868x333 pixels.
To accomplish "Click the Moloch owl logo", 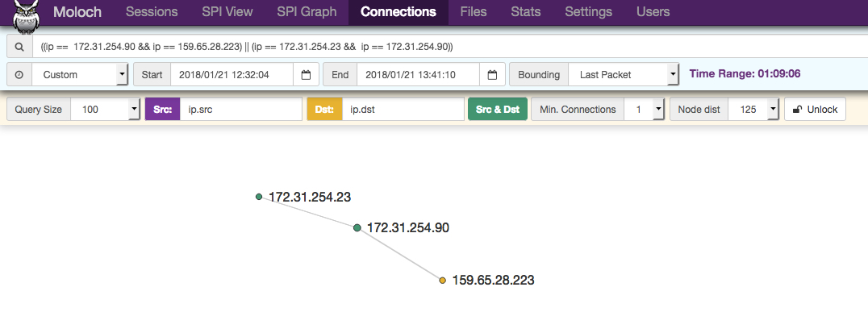I will pos(27,17).
